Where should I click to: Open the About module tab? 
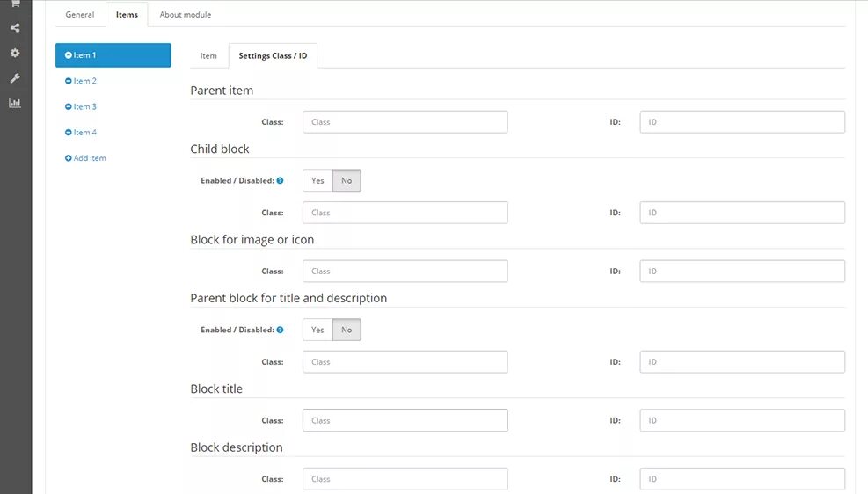(x=185, y=15)
